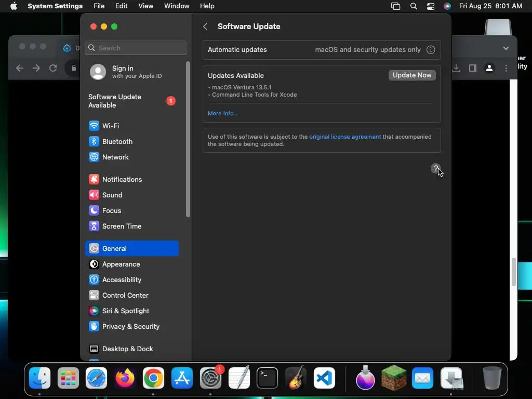
Task: Select General in the sidebar
Action: (132, 249)
